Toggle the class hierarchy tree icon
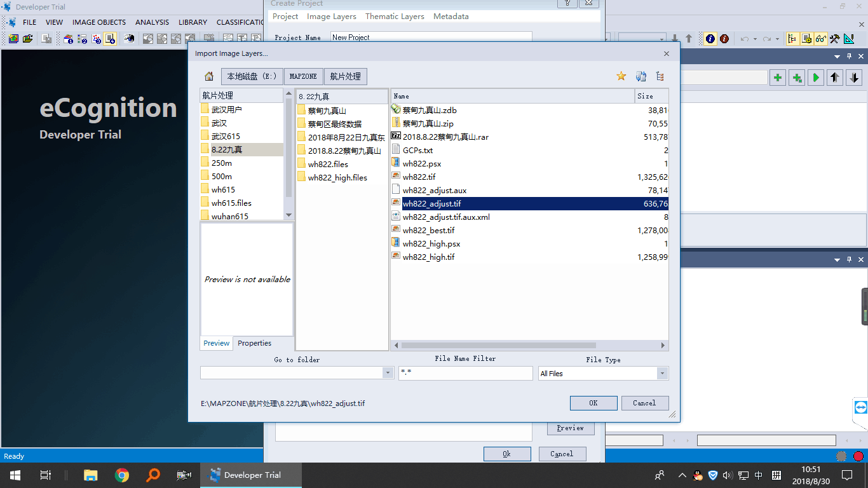 point(792,39)
